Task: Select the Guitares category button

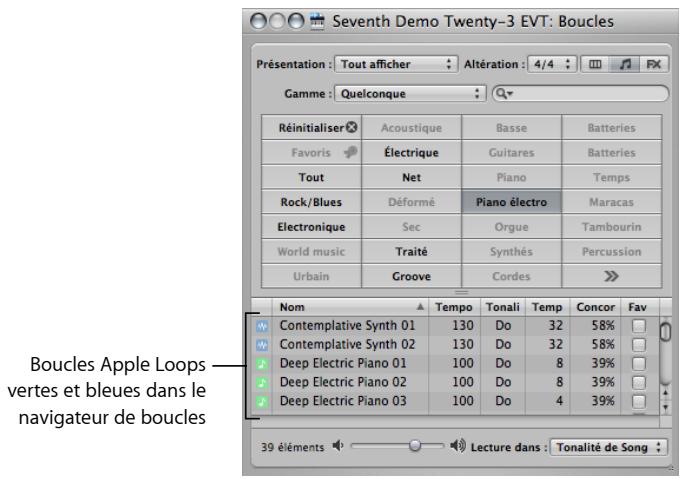Action: 511,153
